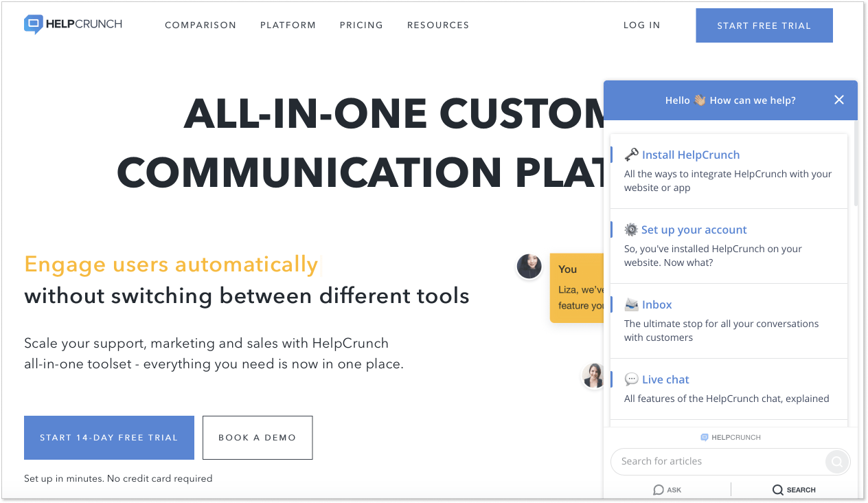Click the inbox tray icon beside Inbox

(631, 304)
